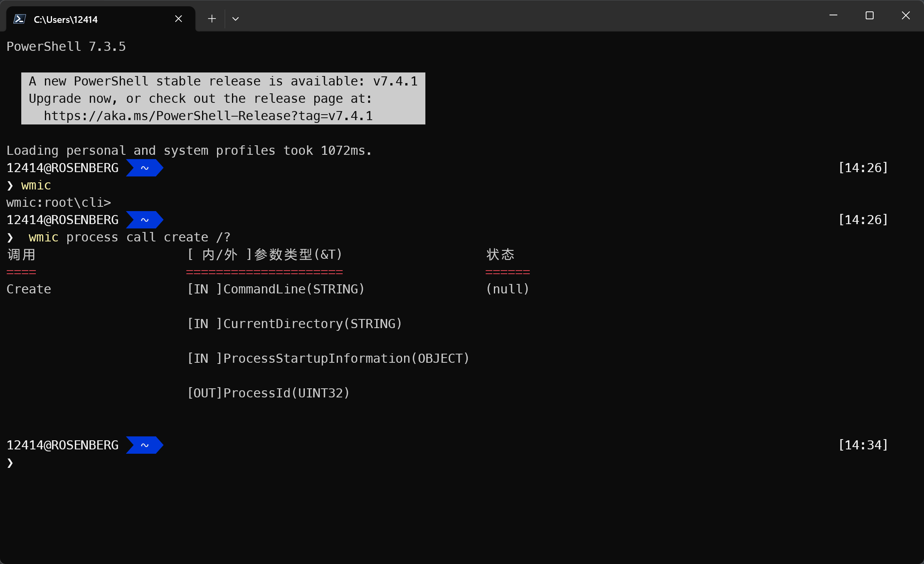Open a new tab with plus button

tap(212, 19)
